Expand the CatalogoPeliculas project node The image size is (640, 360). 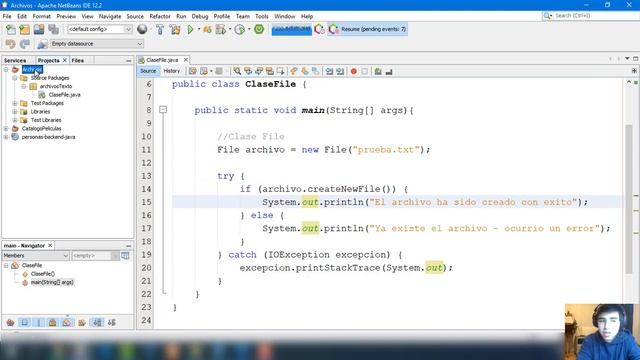coord(6,129)
